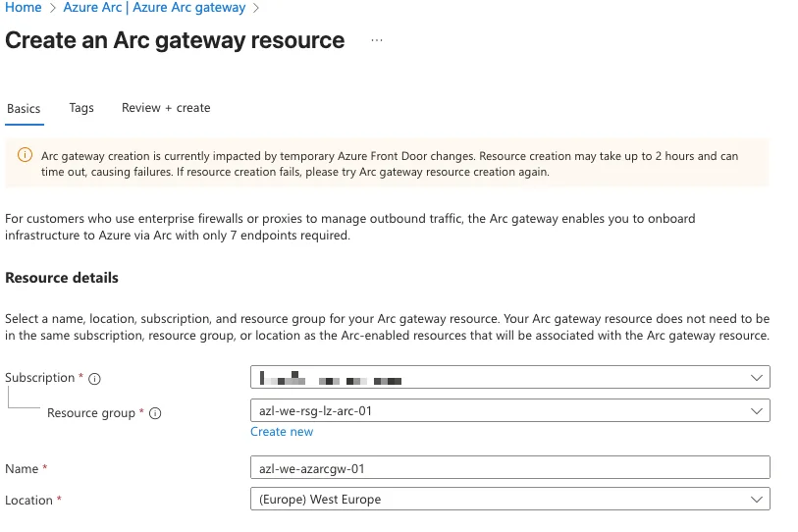Viewport: 798px width, 532px height.
Task: Click the Home breadcrumb link
Action: click(x=24, y=8)
